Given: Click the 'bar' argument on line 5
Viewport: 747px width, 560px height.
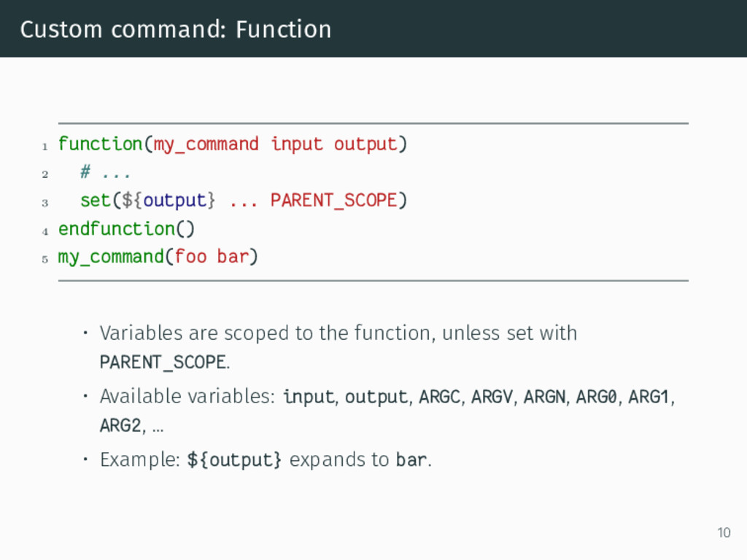Looking at the screenshot, I should click(x=233, y=257).
